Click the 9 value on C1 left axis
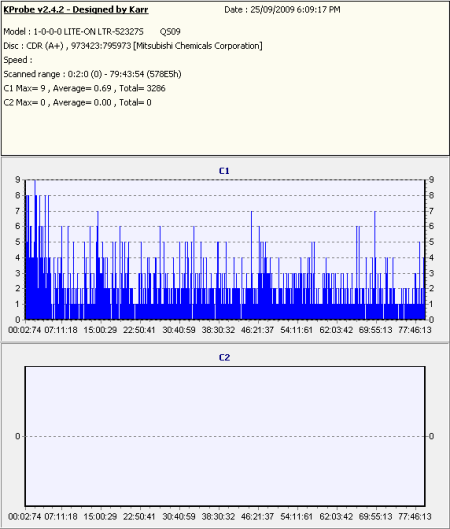450x529 pixels. (x=18, y=180)
